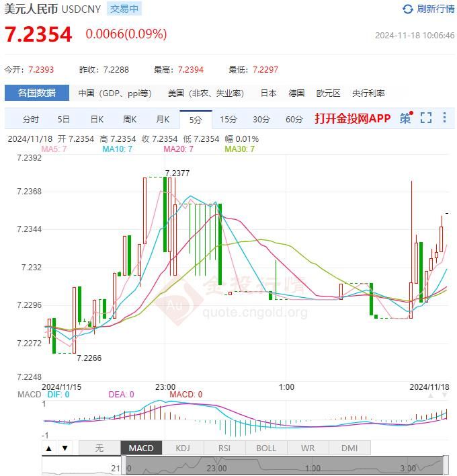The height and width of the screenshot is (476, 457).
Task: Click the DIF legend value
Action: 58,395
